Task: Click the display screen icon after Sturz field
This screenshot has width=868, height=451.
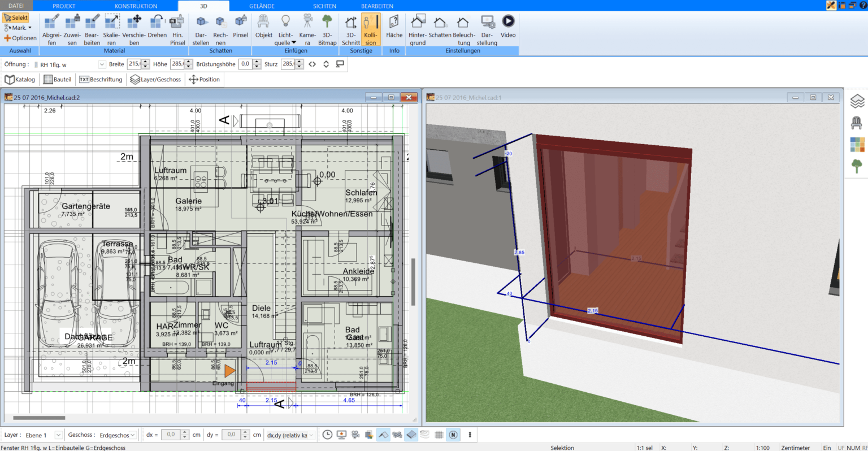Action: [340, 64]
